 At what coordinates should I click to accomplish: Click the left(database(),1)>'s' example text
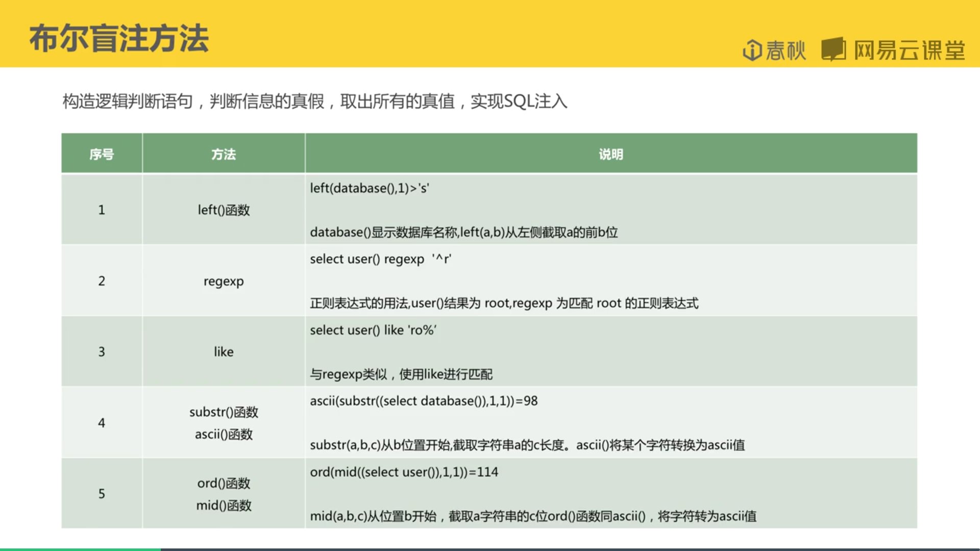[370, 188]
